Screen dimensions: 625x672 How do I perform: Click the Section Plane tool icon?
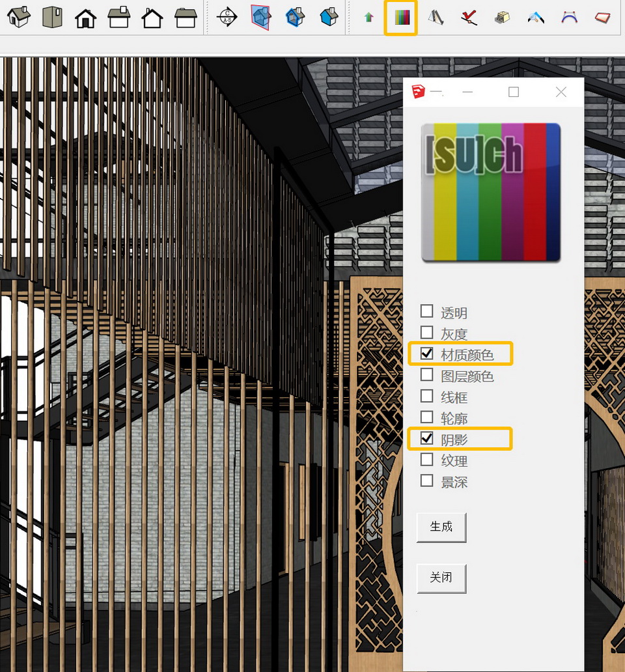coord(227,17)
